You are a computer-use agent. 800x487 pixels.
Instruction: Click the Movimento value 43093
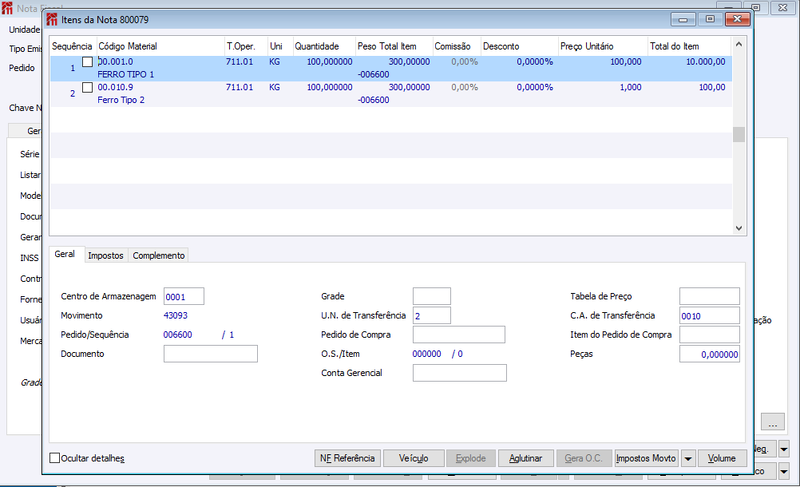pyautogui.click(x=176, y=316)
